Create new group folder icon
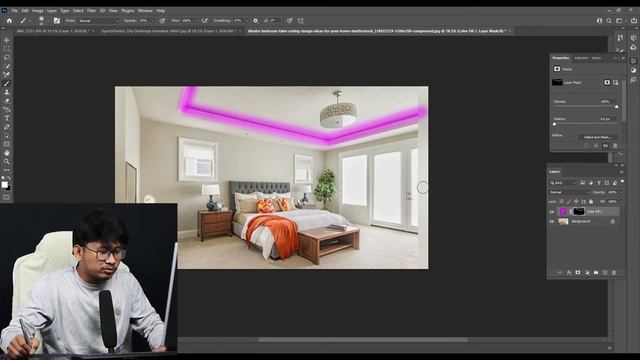Screen dimensions: 640x360 [596, 273]
